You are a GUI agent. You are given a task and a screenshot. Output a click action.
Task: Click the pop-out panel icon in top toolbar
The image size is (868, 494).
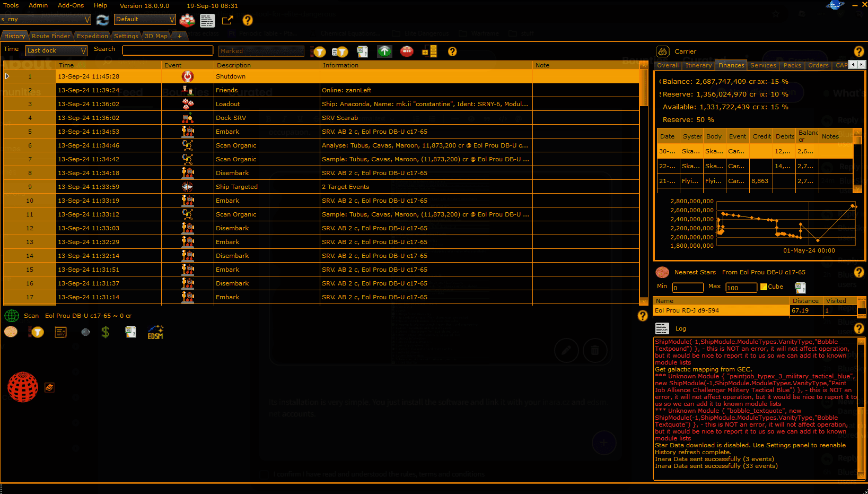227,20
